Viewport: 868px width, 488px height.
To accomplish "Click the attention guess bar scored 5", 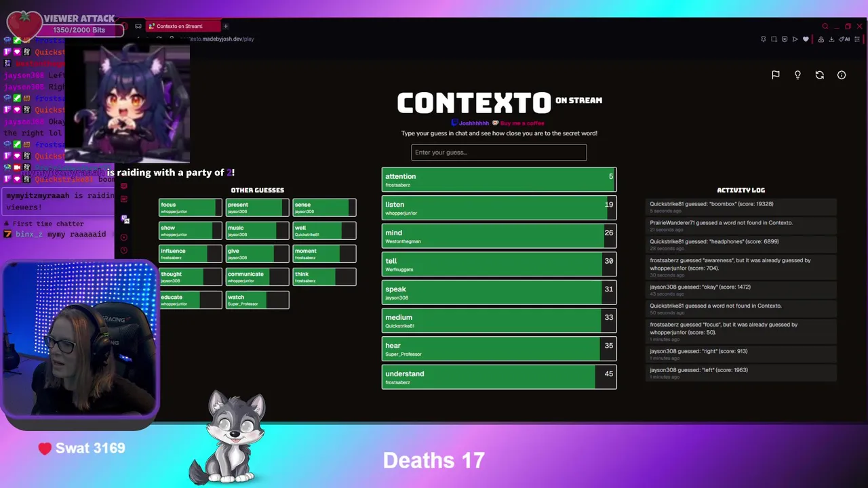I will tap(499, 180).
